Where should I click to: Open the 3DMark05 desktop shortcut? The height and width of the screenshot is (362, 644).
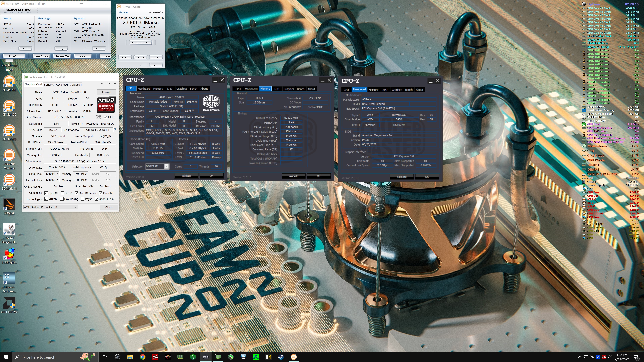9,108
